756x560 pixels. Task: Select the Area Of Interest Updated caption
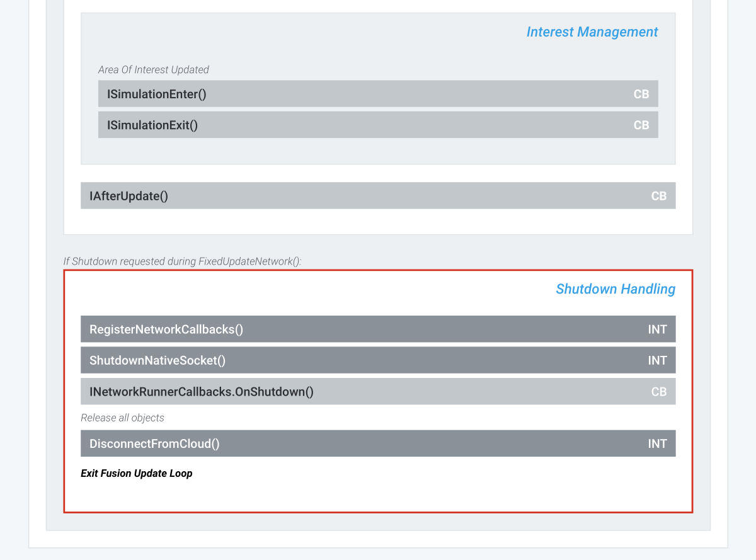[154, 70]
